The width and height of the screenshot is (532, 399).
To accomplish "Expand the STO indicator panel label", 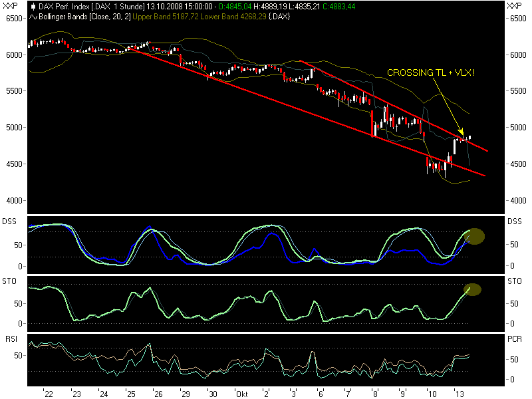I will pos(10,282).
